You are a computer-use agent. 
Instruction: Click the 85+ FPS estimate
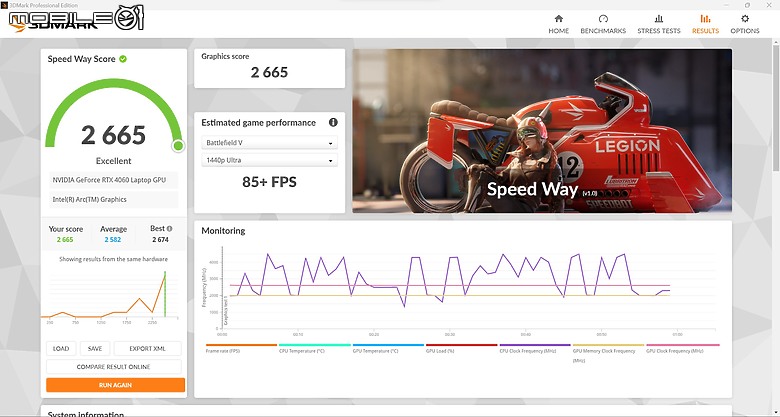[269, 182]
